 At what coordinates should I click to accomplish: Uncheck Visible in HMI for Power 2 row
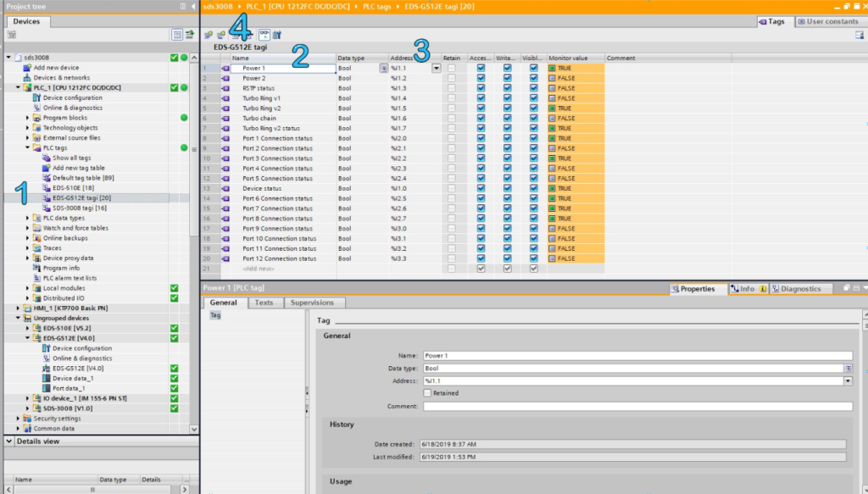point(533,78)
